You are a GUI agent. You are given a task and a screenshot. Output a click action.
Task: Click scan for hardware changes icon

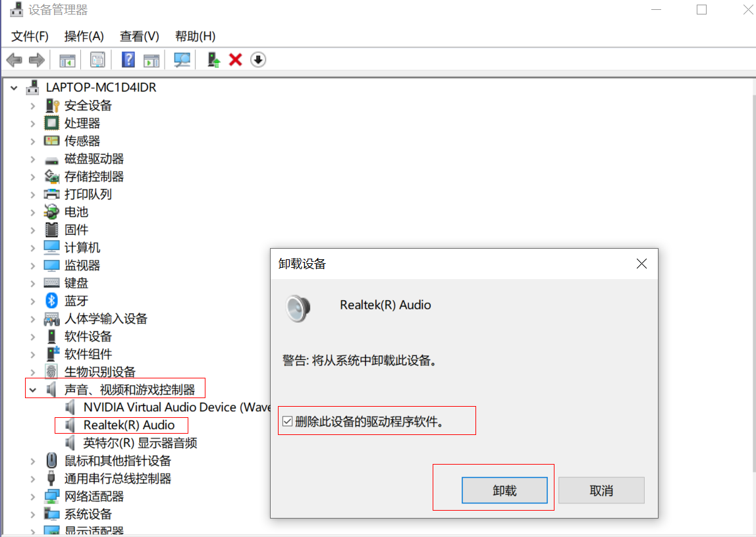(182, 60)
